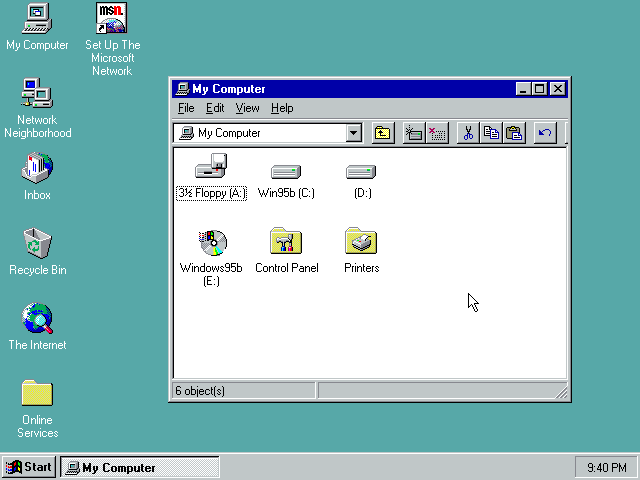
Task: Select the Printers folder icon
Action: click(x=361, y=241)
